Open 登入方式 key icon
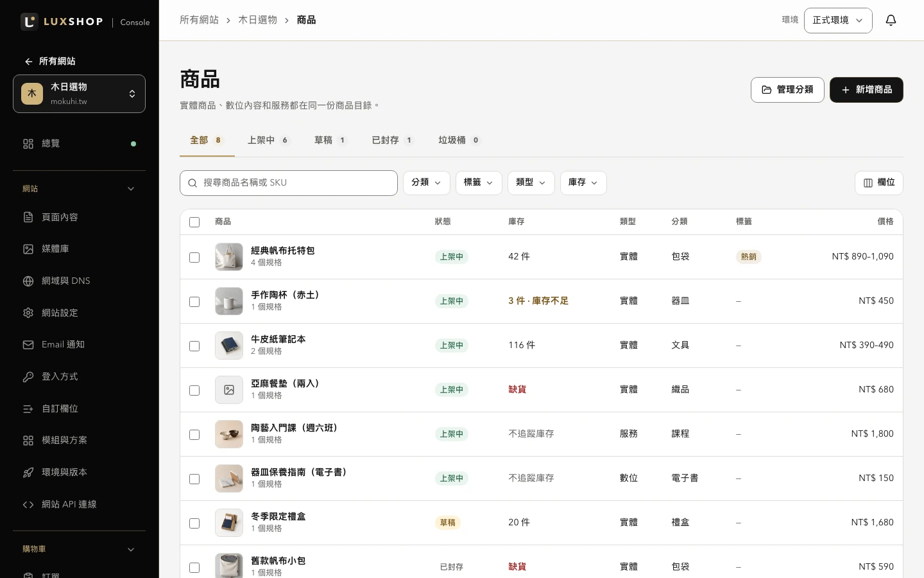Screen dimensions: 924x578 [28, 377]
